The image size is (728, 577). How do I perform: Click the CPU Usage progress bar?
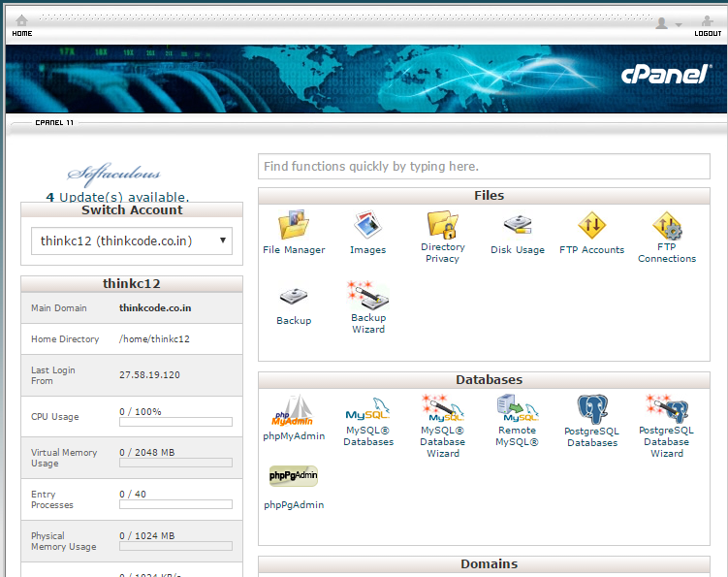coord(175,422)
